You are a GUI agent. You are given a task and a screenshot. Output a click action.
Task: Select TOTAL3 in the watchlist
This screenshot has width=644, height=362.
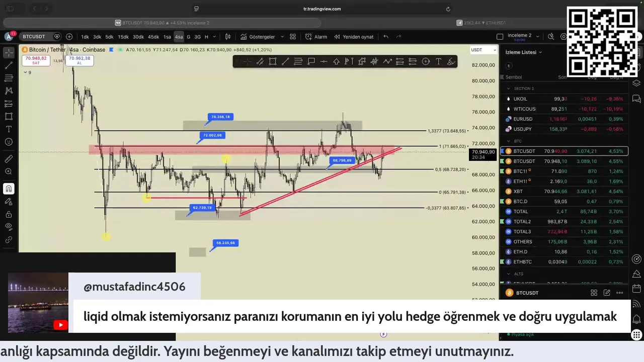(564, 232)
